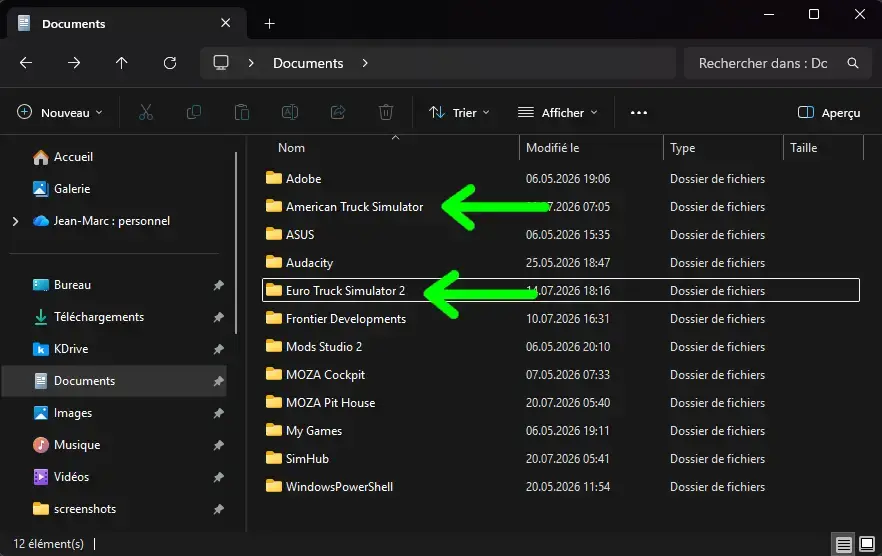
Task: Click the This PC monitor icon in address bar
Action: tap(221, 62)
